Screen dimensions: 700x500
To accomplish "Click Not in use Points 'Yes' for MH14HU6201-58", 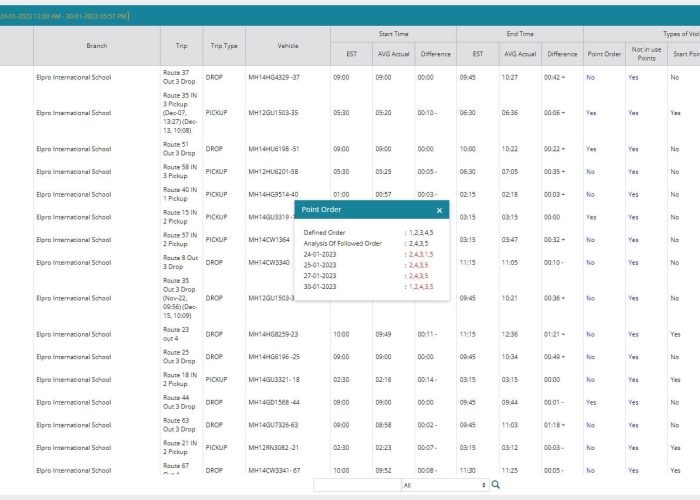I will coord(633,171).
